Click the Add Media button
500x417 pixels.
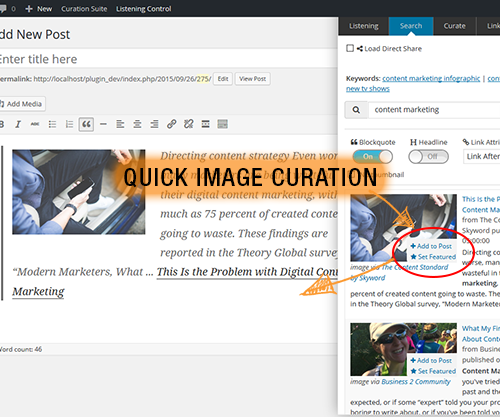22,104
